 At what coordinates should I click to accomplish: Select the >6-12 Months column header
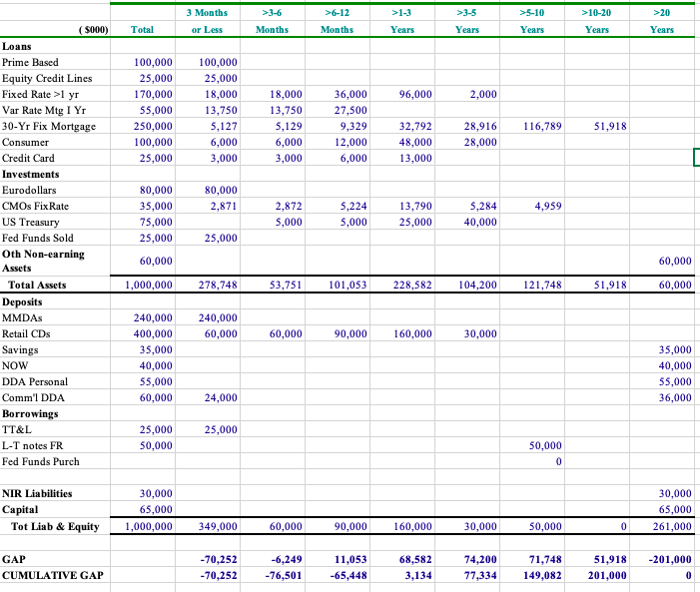coord(338,21)
